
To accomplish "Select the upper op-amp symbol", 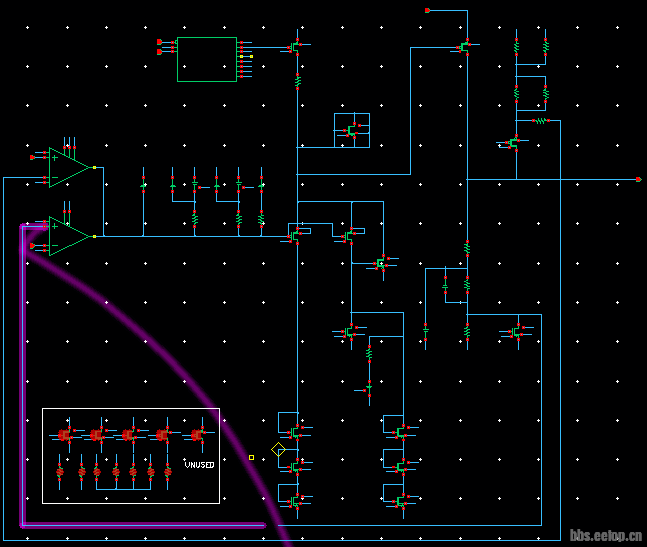I will click(x=67, y=167).
